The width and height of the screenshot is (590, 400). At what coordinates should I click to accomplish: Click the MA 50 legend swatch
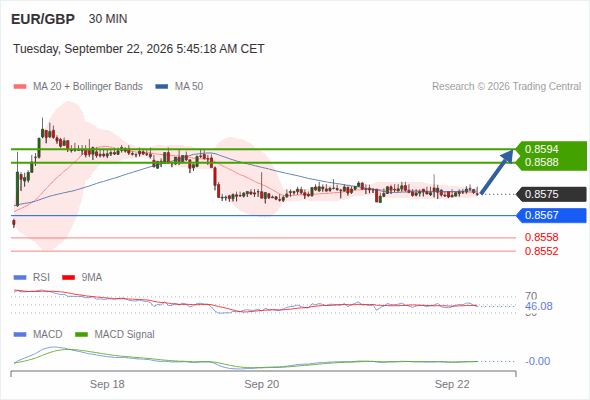point(162,87)
